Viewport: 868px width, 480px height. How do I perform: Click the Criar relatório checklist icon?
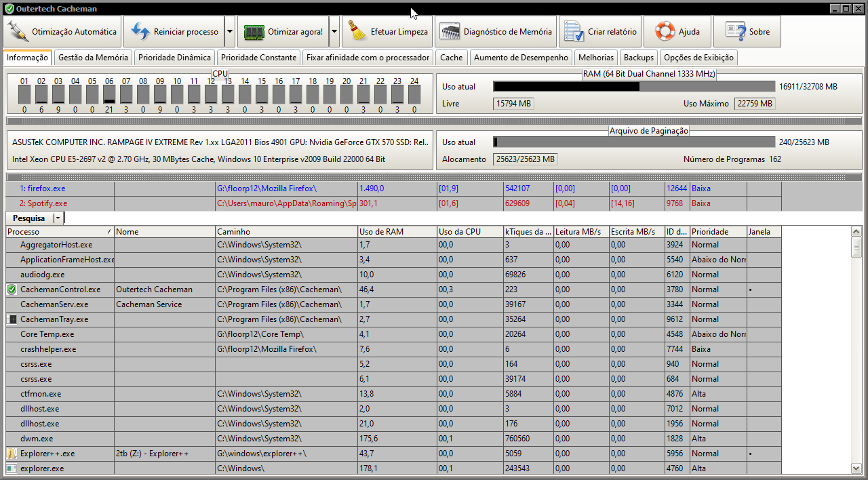[x=574, y=32]
